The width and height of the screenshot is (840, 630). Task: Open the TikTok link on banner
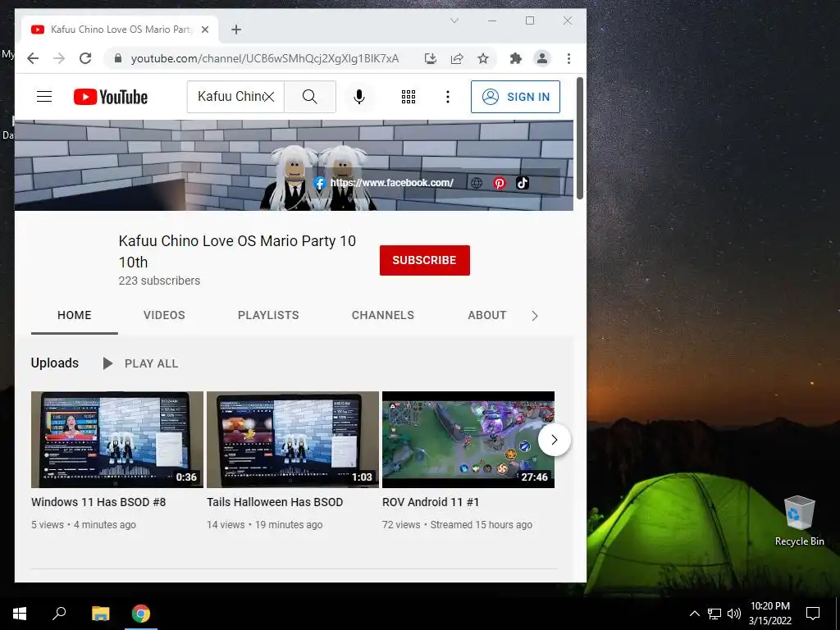point(523,183)
